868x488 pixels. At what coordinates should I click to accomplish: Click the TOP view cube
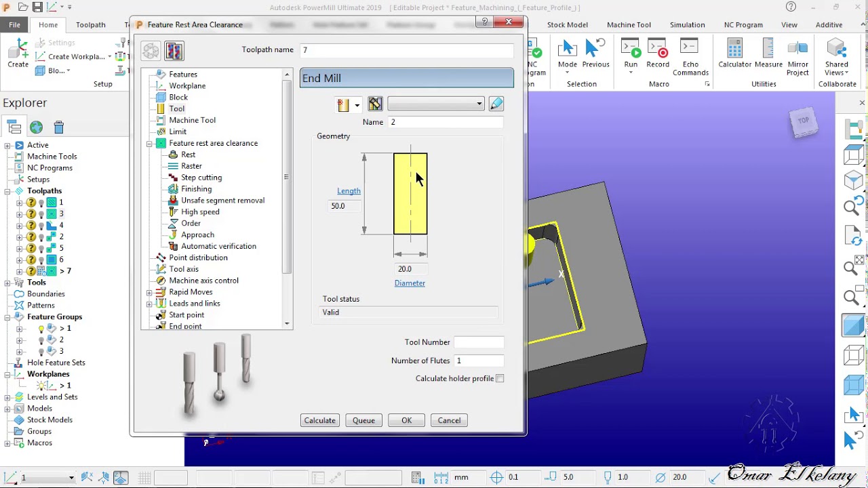(x=803, y=121)
